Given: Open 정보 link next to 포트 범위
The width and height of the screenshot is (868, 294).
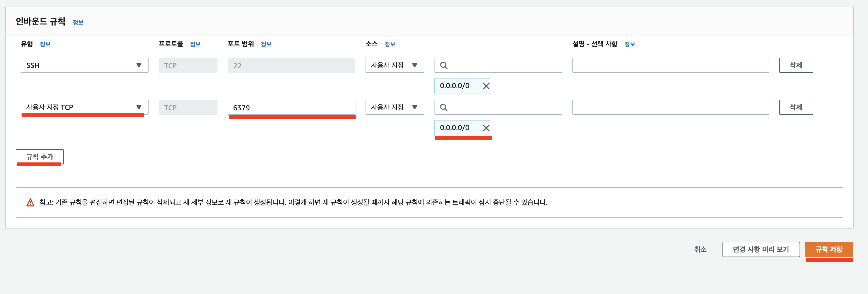Looking at the screenshot, I should pos(266,44).
